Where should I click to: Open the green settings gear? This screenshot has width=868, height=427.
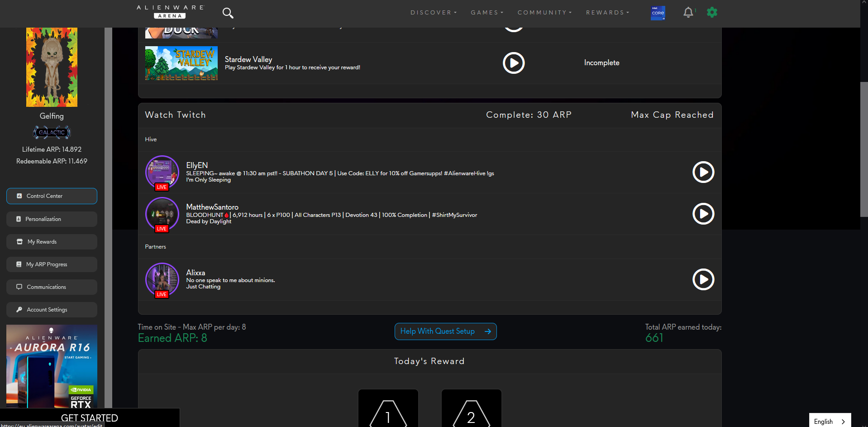tap(712, 12)
